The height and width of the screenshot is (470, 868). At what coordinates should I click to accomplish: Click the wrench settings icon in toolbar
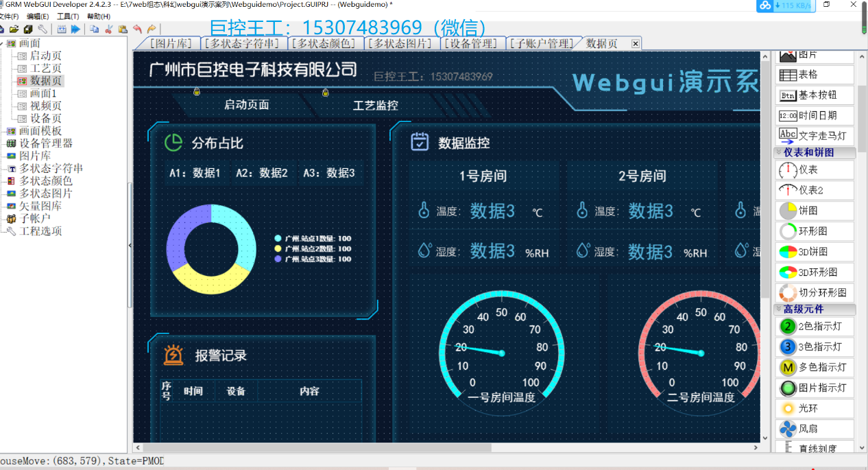[43, 29]
